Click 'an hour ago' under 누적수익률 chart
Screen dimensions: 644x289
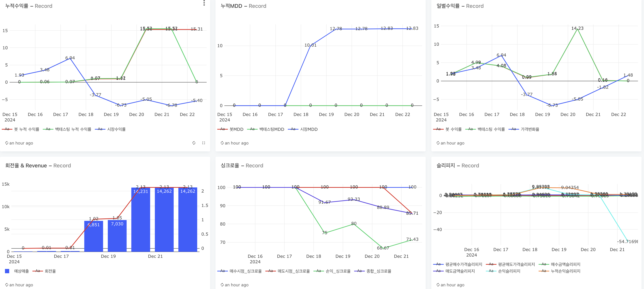pyautogui.click(x=21, y=143)
